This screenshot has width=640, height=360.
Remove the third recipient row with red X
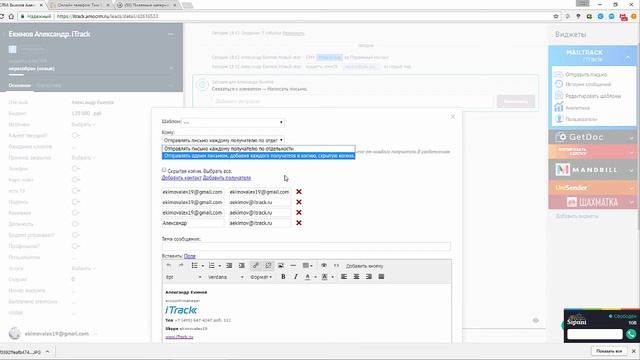click(x=299, y=213)
